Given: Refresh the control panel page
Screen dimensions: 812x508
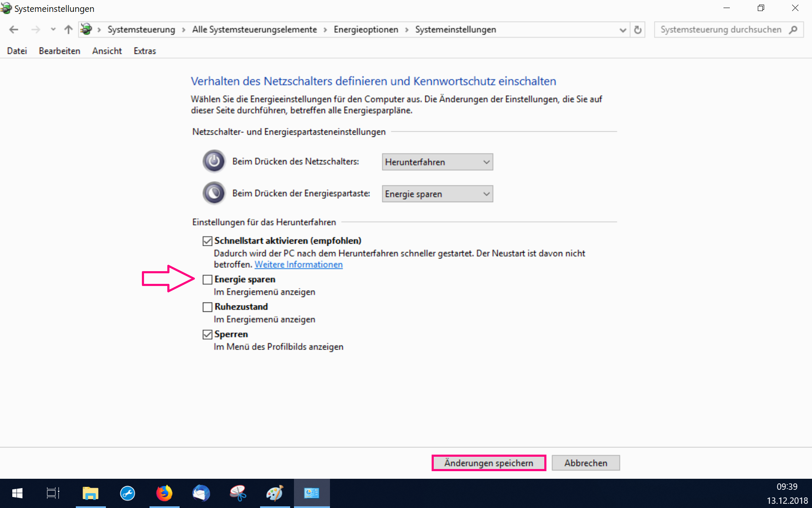Looking at the screenshot, I should (x=637, y=30).
